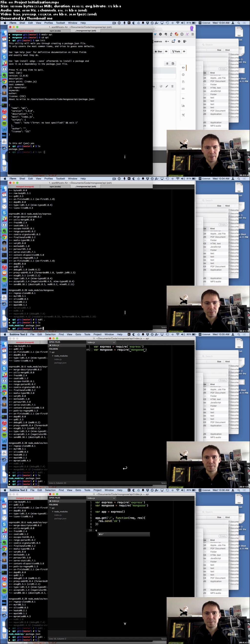Select JavaScript row in Finder, Sublime Line 2 frame
This screenshot has height=644, width=250.
click(x=216, y=402)
